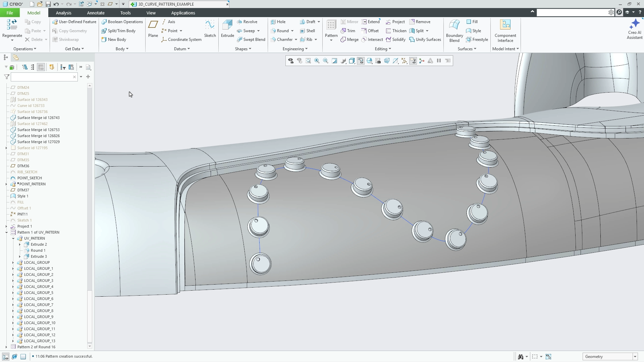
Task: Select Surface Merge id 126826 in tree
Action: click(x=39, y=136)
